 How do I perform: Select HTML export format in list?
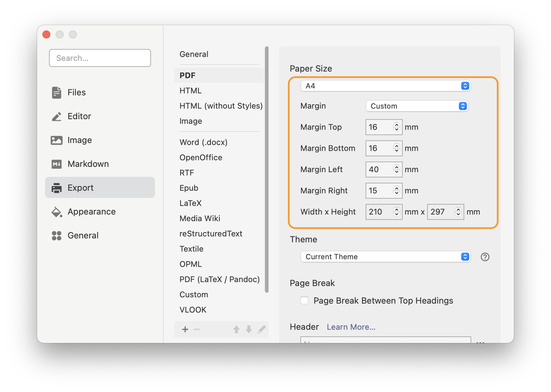[190, 91]
